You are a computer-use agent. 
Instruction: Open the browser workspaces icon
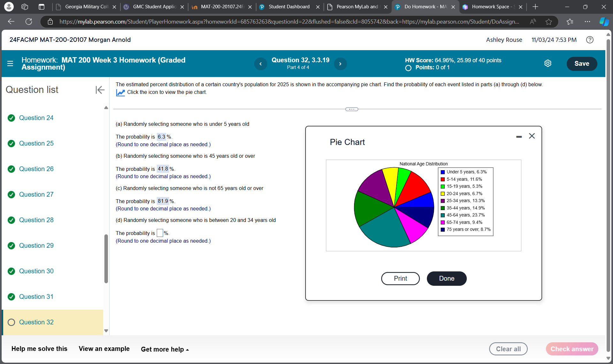25,7
